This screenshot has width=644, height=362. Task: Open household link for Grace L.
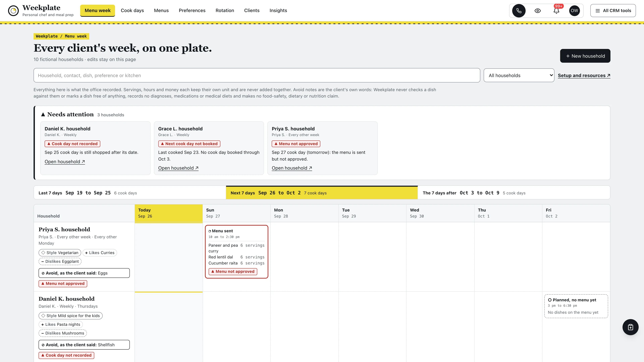click(x=178, y=168)
